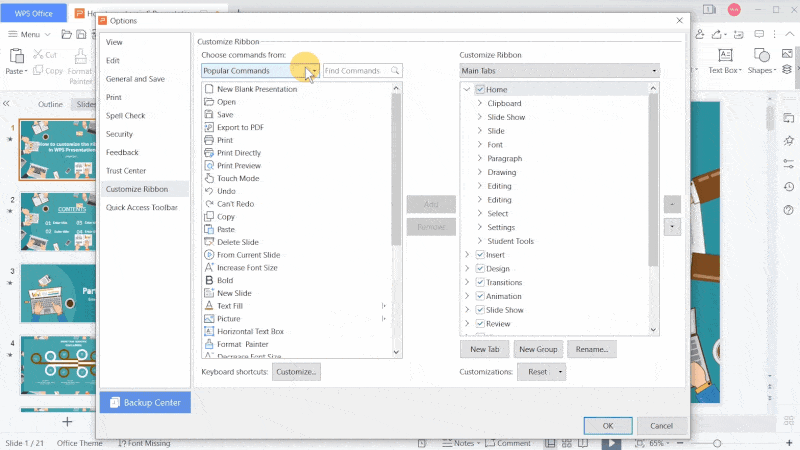Open the Reset dropdown arrow

pyautogui.click(x=560, y=372)
